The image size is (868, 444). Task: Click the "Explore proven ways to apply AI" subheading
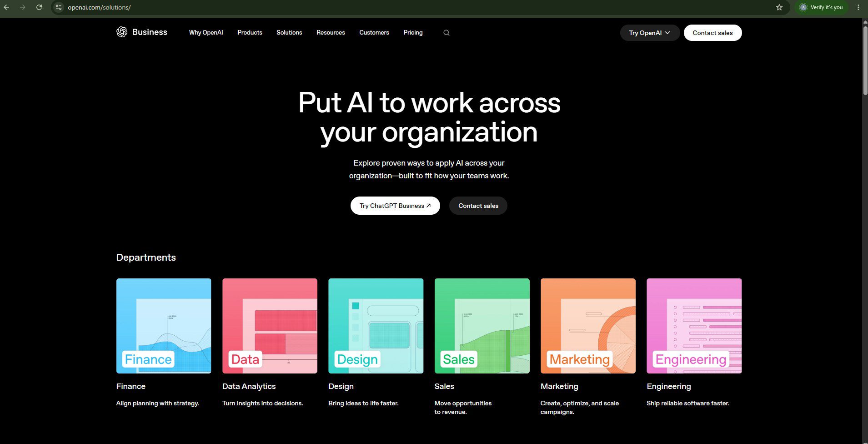point(429,169)
